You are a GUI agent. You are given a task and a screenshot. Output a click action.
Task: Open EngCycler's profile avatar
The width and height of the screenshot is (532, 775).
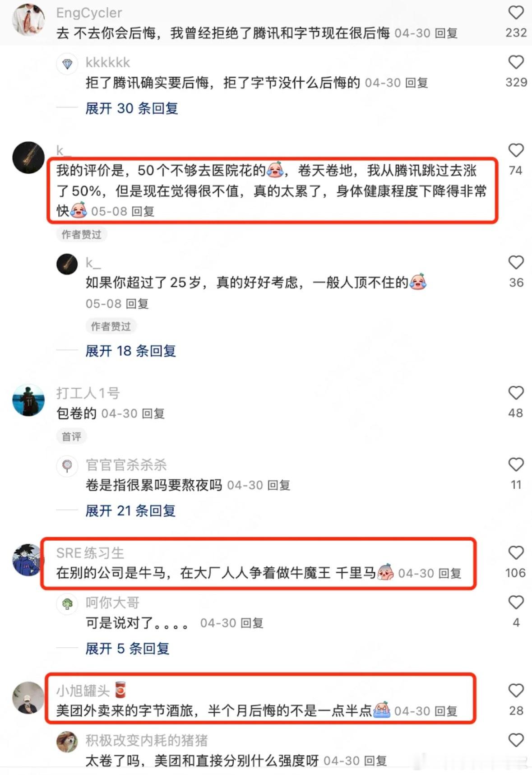[x=28, y=19]
